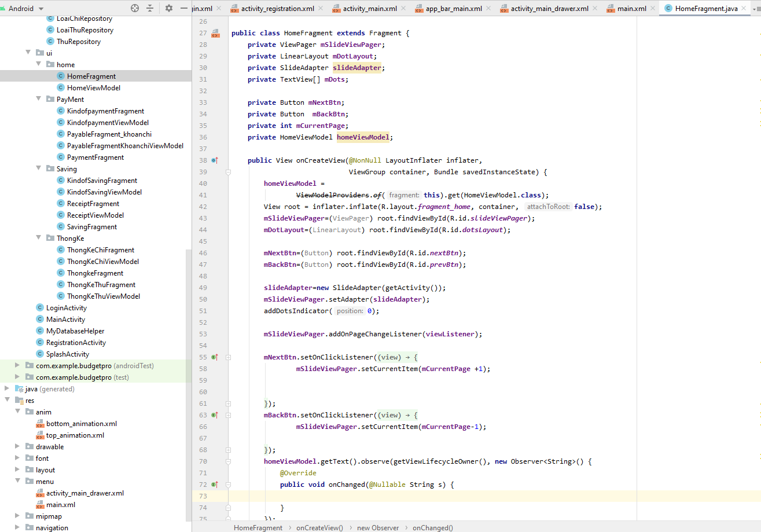Open LoaiThuRepository class
Viewport: 761px width, 532px height.
tap(85, 30)
